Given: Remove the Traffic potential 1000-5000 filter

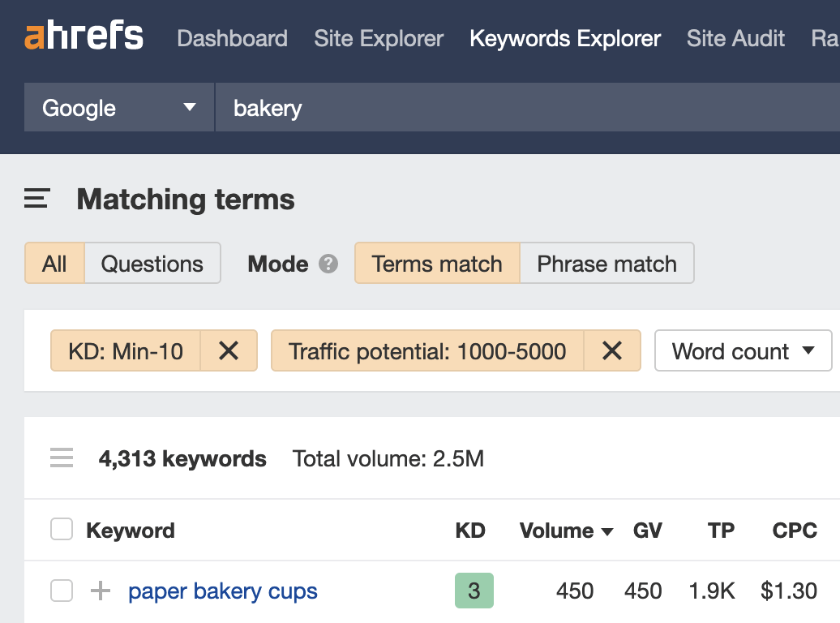Looking at the screenshot, I should click(613, 350).
